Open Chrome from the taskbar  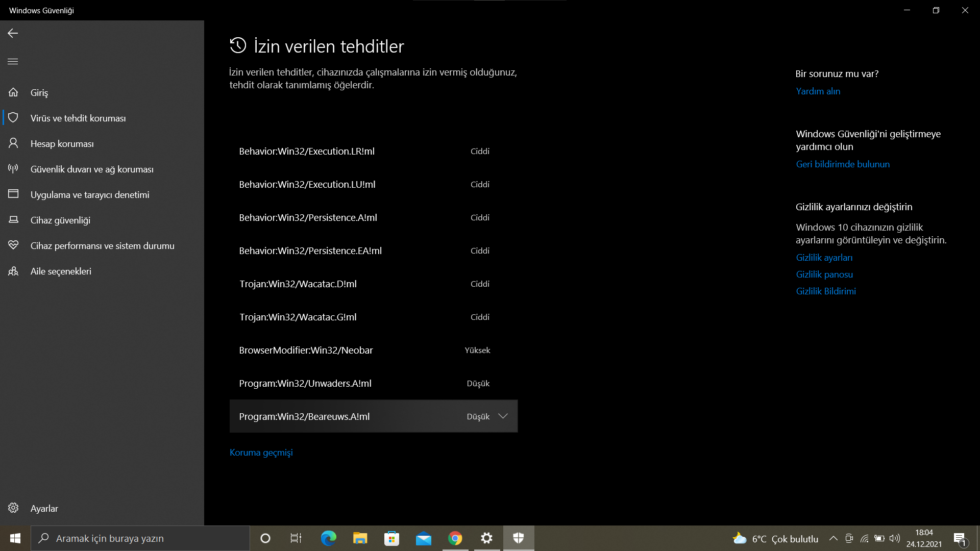(455, 538)
